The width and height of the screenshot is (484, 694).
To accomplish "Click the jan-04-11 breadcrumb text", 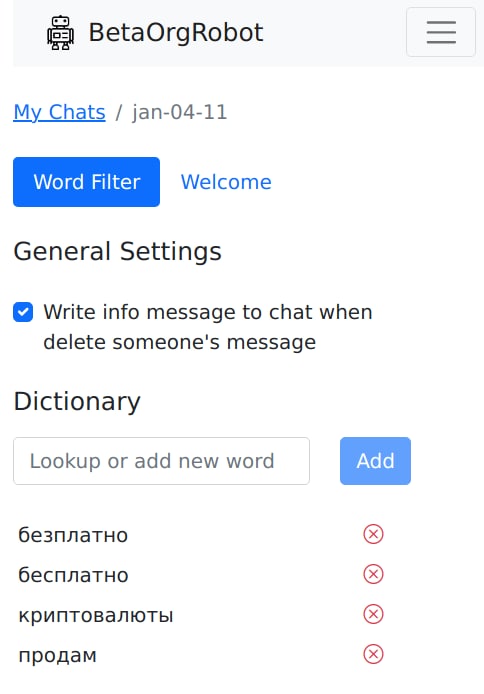I will (x=180, y=112).
